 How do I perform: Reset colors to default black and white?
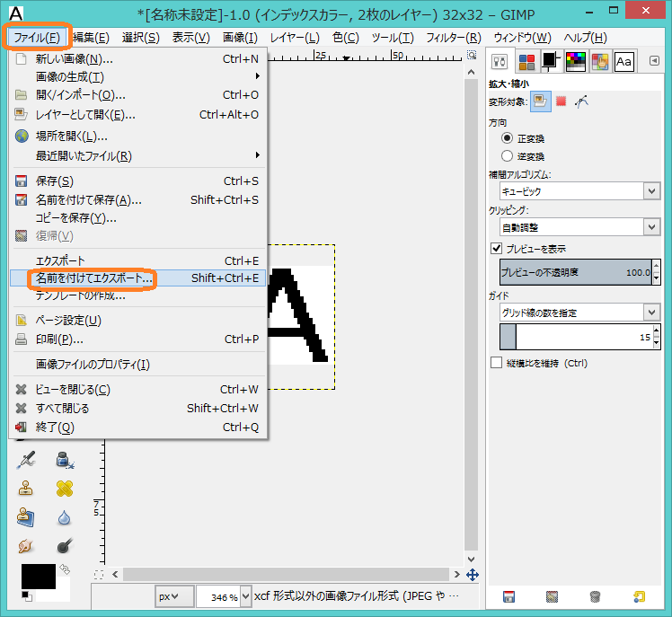(x=27, y=596)
